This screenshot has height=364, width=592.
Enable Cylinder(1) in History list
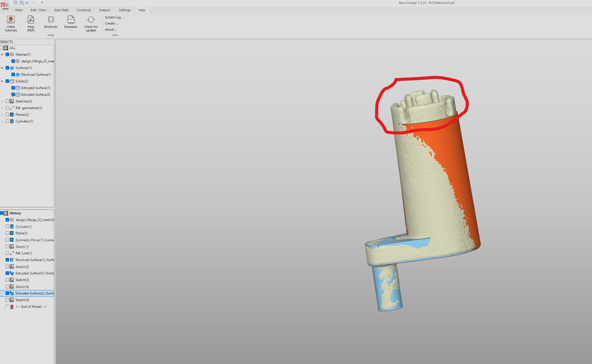click(8, 227)
